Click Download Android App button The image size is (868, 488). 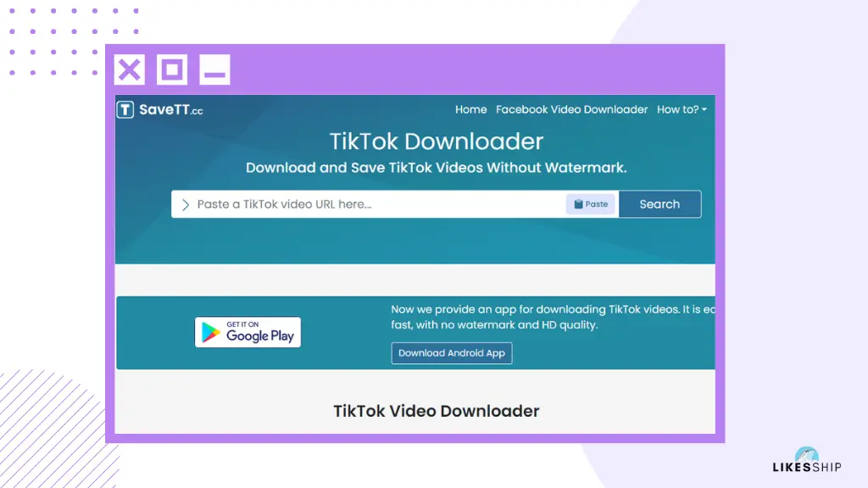[x=451, y=353]
